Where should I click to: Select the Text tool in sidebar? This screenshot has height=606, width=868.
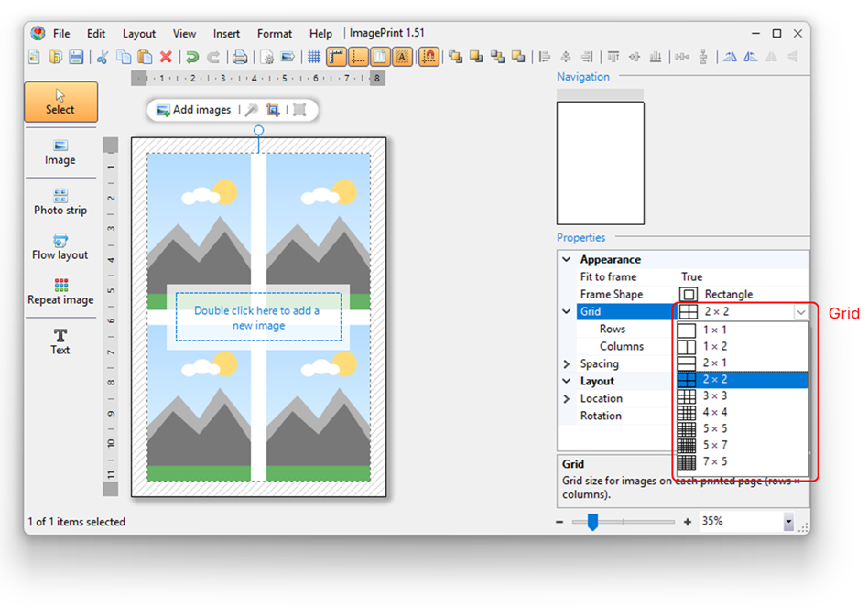pyautogui.click(x=60, y=341)
